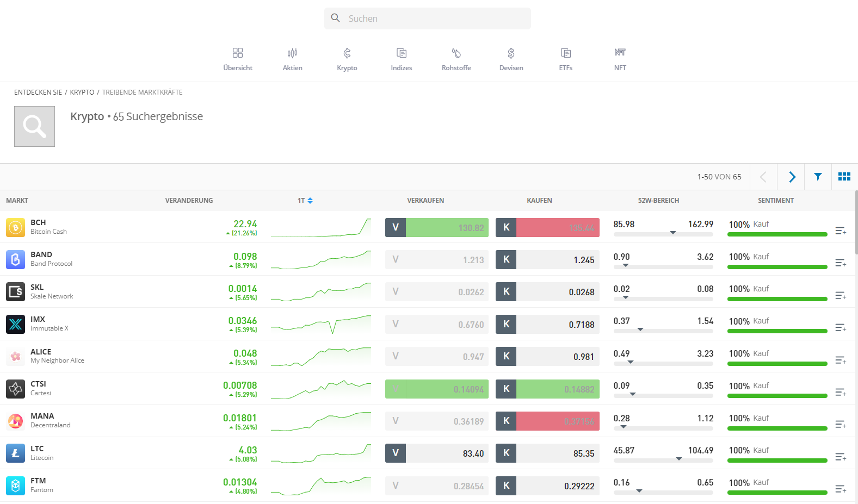Open the Indizes category tab
Image resolution: width=858 pixels, height=504 pixels.
pyautogui.click(x=402, y=59)
